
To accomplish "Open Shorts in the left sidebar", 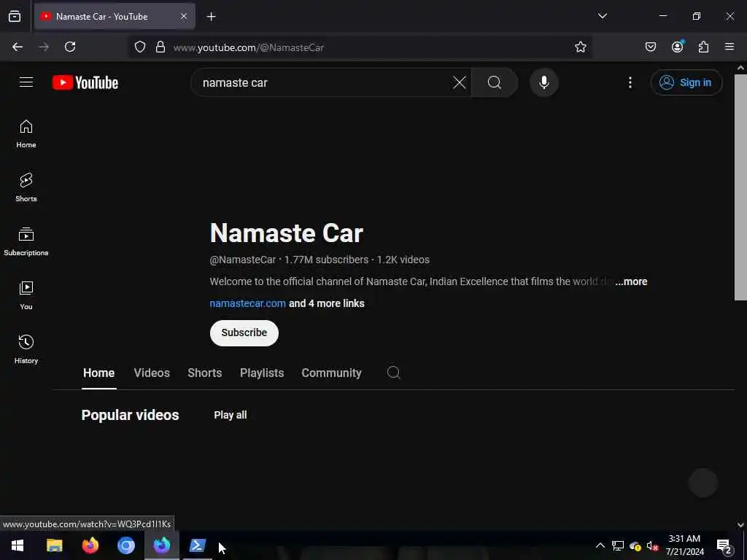I will [26, 187].
